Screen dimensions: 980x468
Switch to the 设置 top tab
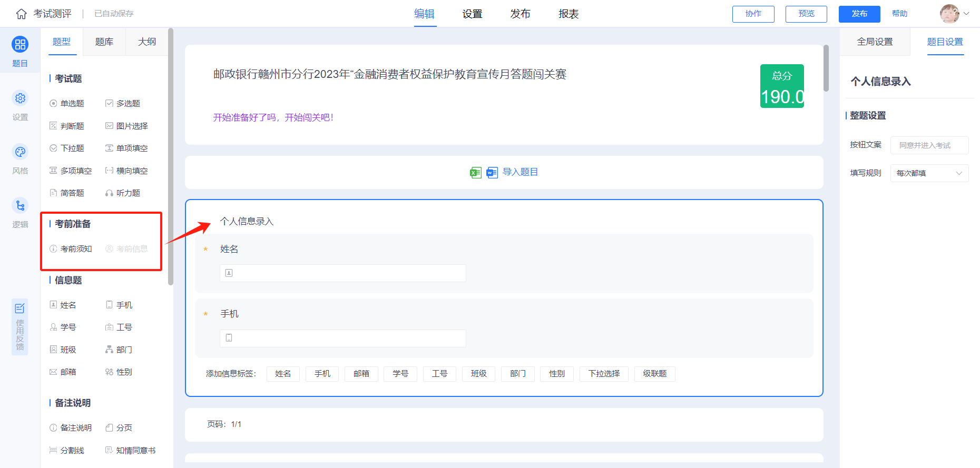pos(473,14)
